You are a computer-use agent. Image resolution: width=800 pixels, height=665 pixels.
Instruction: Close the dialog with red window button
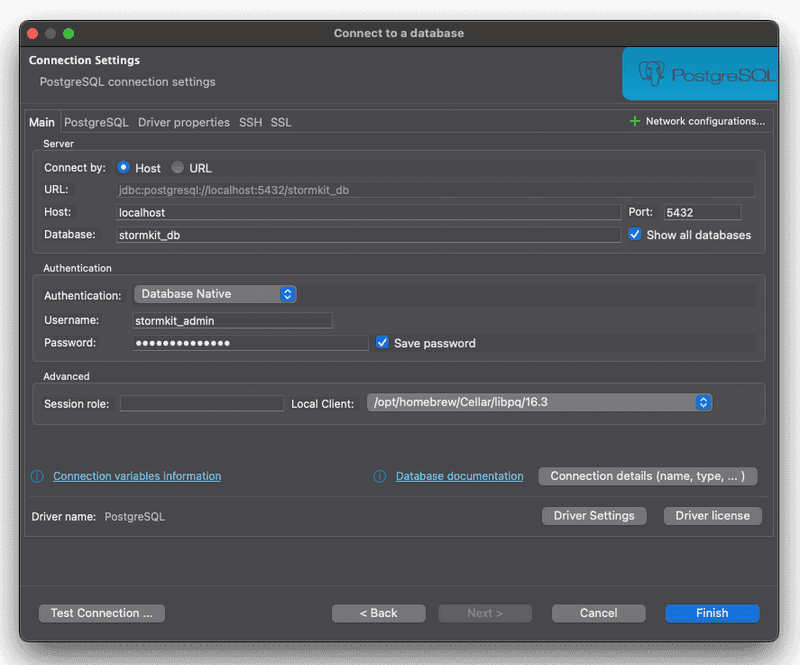(33, 34)
